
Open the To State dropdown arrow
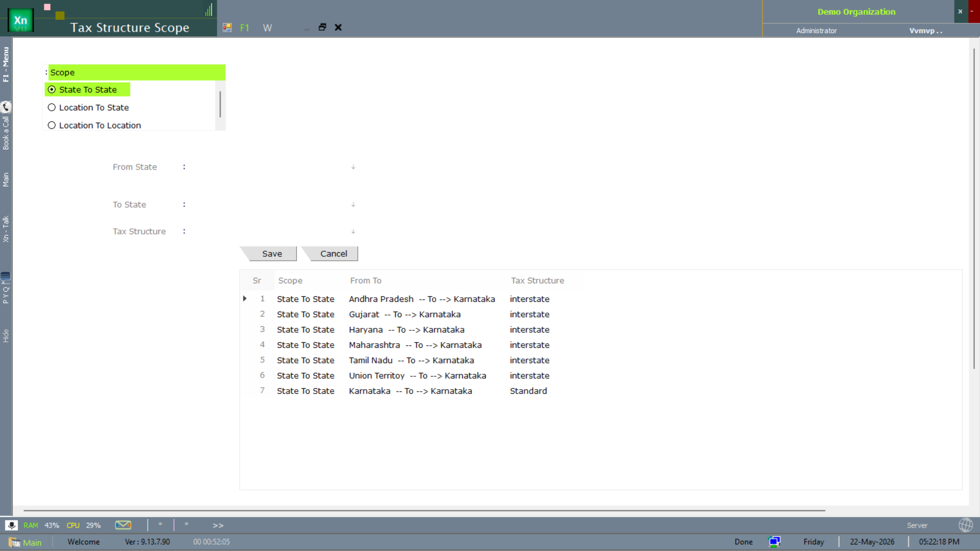pos(353,205)
